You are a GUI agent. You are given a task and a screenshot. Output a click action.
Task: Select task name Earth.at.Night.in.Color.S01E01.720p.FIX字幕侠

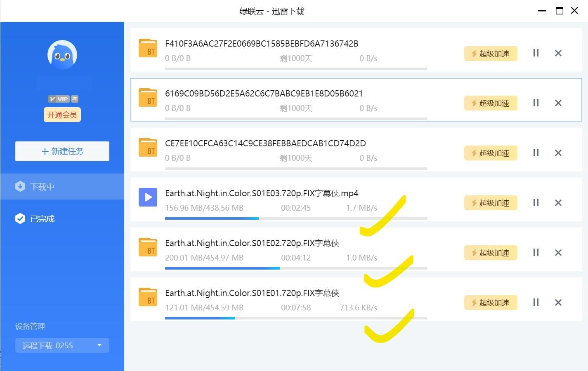[x=252, y=293]
